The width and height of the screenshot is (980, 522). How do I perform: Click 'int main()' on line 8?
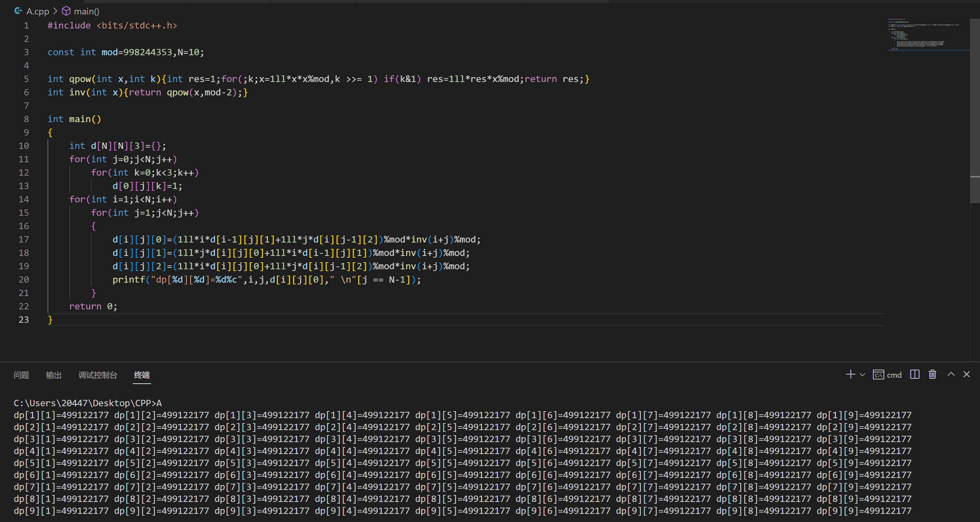pos(74,119)
